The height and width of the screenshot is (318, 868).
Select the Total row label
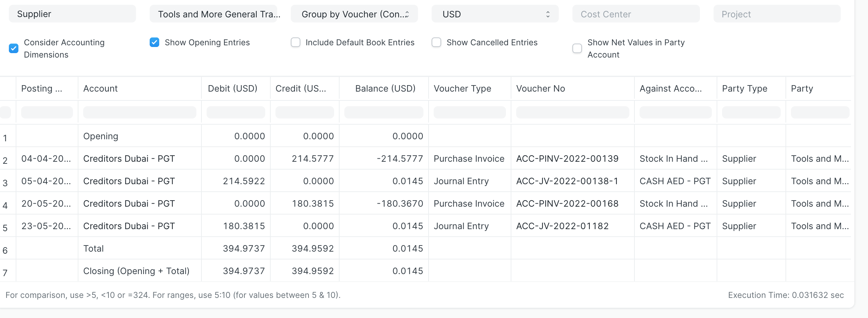tap(93, 249)
